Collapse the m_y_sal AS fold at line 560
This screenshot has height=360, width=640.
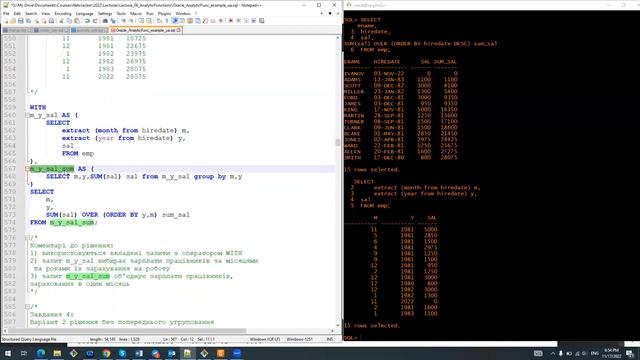coord(27,115)
